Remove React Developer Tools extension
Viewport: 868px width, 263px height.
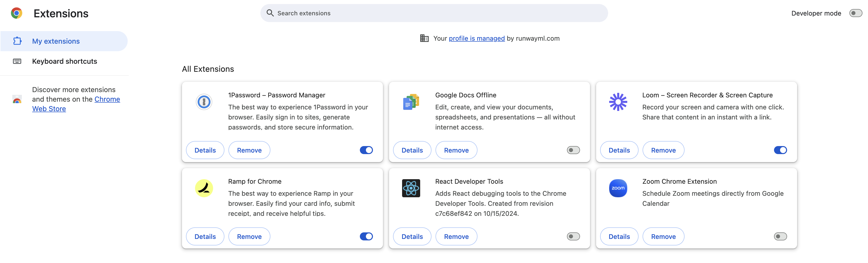coord(456,236)
